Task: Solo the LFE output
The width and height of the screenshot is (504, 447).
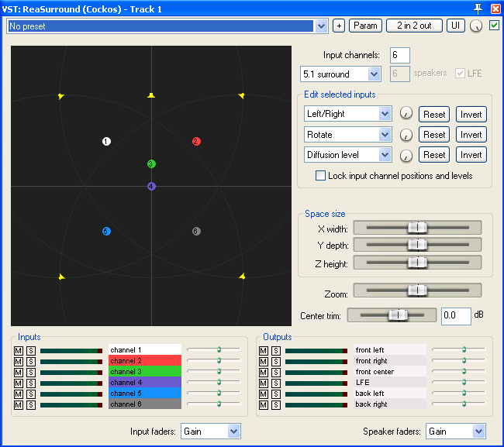Action: click(276, 383)
